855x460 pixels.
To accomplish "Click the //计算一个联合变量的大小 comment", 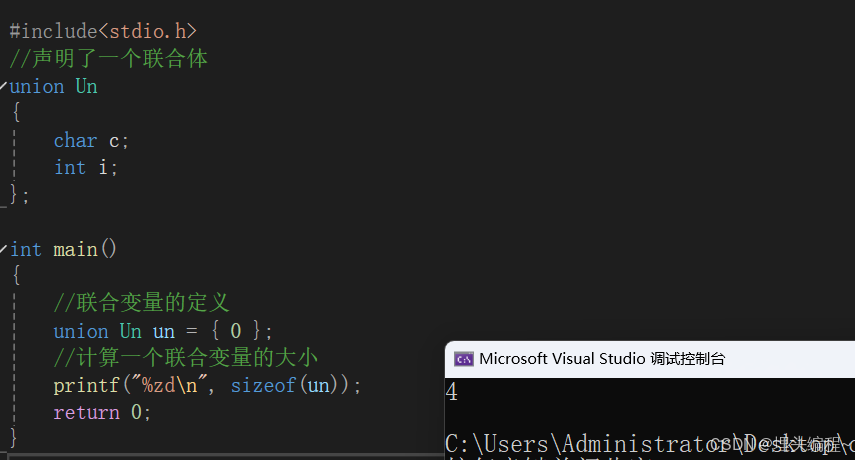I will click(185, 358).
